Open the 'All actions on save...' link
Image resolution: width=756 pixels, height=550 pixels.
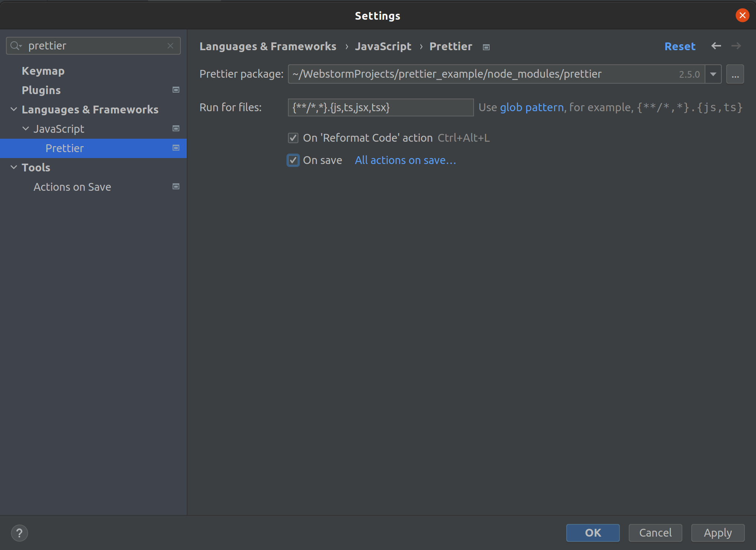[406, 160]
